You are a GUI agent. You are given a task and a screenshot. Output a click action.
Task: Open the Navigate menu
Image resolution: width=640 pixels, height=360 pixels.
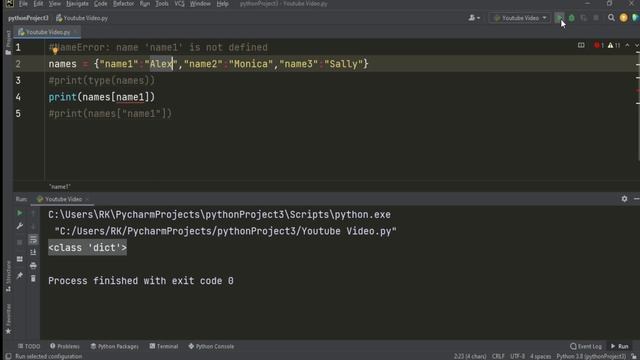point(77,4)
